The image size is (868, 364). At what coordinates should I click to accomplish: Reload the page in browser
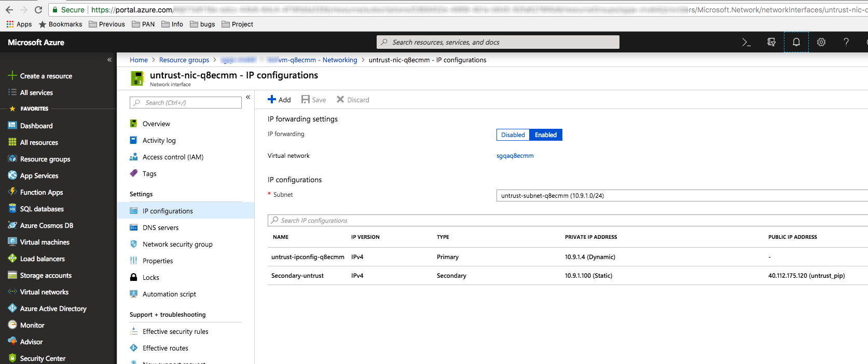[38, 10]
